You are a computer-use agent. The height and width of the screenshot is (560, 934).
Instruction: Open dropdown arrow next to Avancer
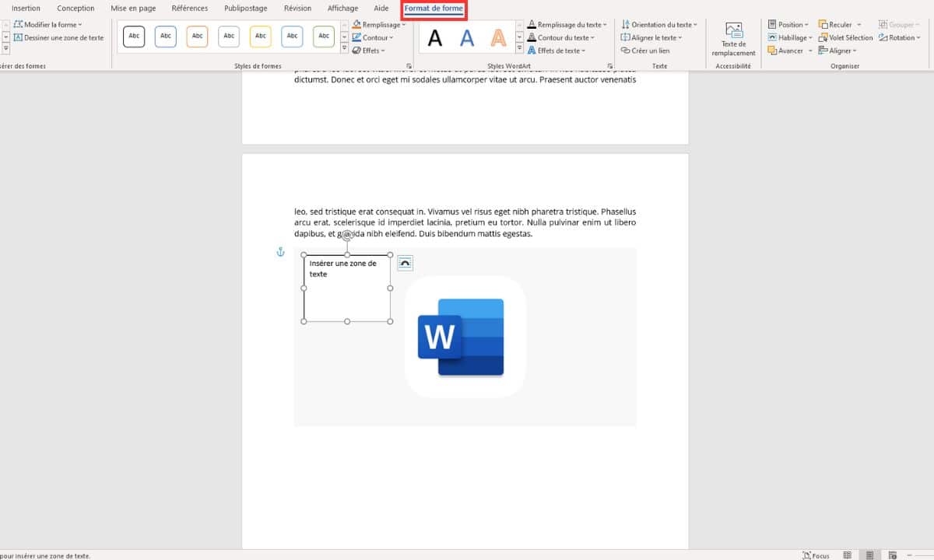click(810, 51)
